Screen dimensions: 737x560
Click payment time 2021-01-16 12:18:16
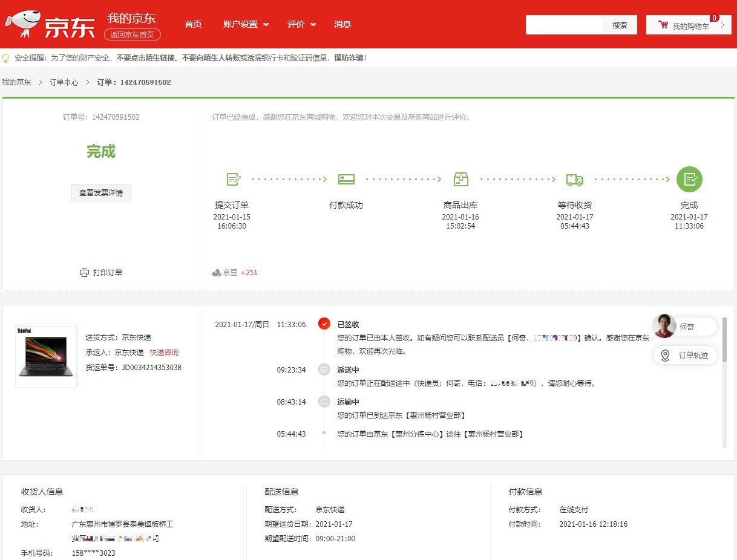(594, 524)
